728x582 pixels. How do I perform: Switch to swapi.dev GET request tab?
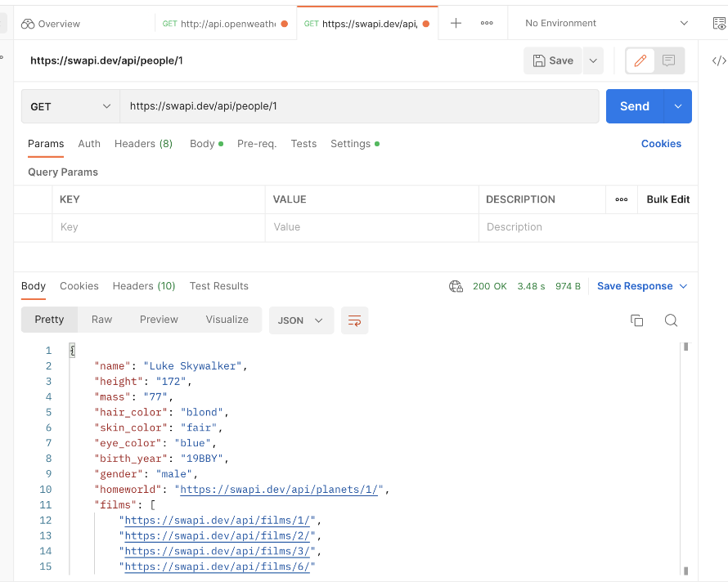tap(366, 24)
